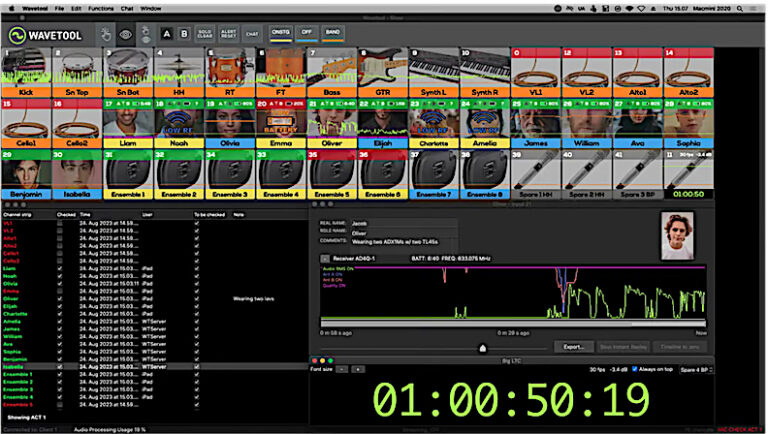The image size is (768, 434).
Task: Select the Ensemble 1 bodypack channel
Action: pyautogui.click(x=128, y=174)
